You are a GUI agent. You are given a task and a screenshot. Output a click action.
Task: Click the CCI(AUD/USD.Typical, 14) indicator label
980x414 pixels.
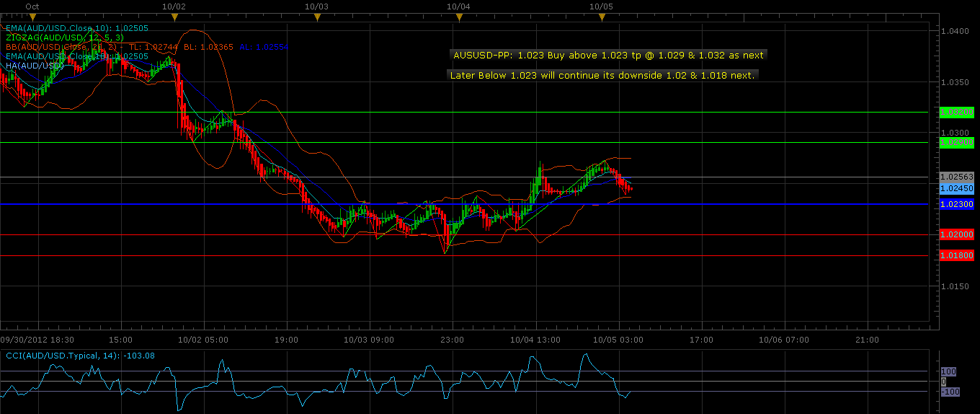click(x=80, y=356)
